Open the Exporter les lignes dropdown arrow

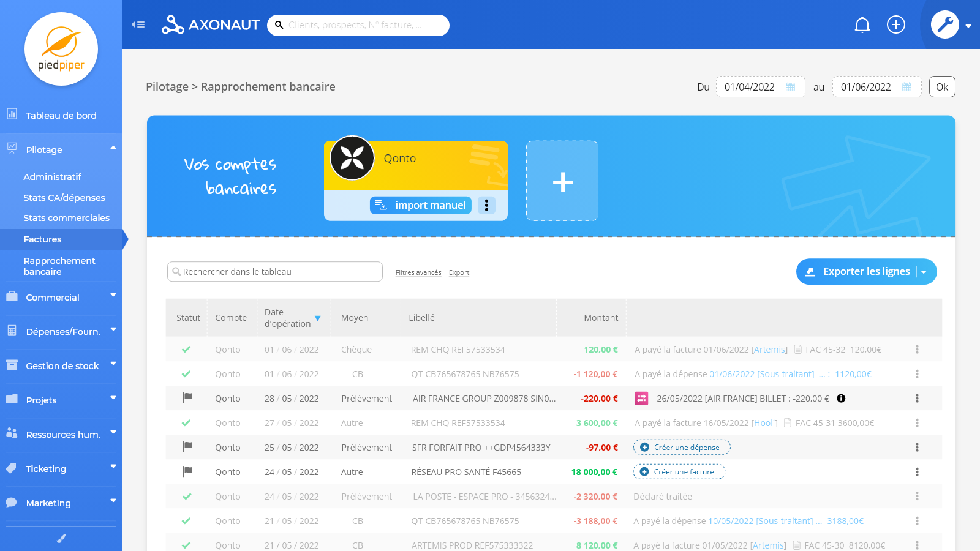pos(924,272)
